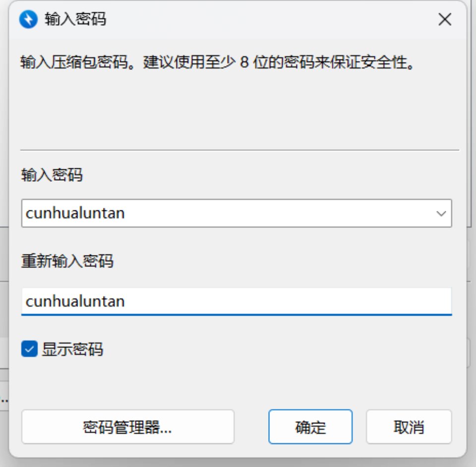Screen dimensions: 476x467
Task: Open the 密码管理器 password manager
Action: click(127, 427)
